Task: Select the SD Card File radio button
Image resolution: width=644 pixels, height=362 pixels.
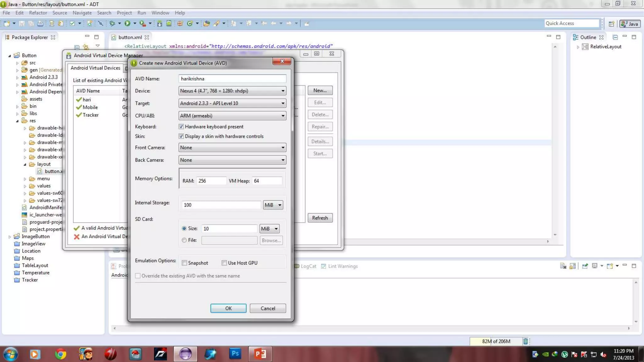Action: point(184,240)
